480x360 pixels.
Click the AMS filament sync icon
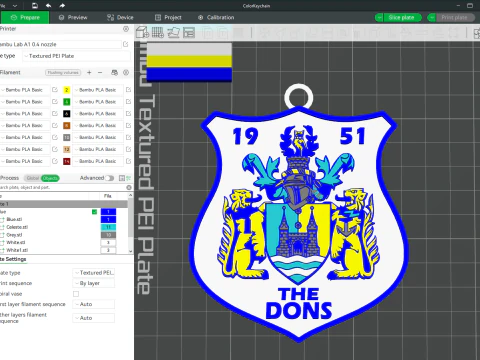114,72
